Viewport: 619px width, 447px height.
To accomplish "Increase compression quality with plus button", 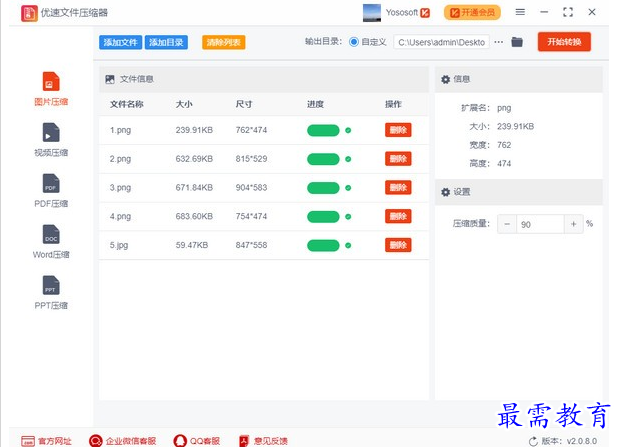I will tap(573, 224).
